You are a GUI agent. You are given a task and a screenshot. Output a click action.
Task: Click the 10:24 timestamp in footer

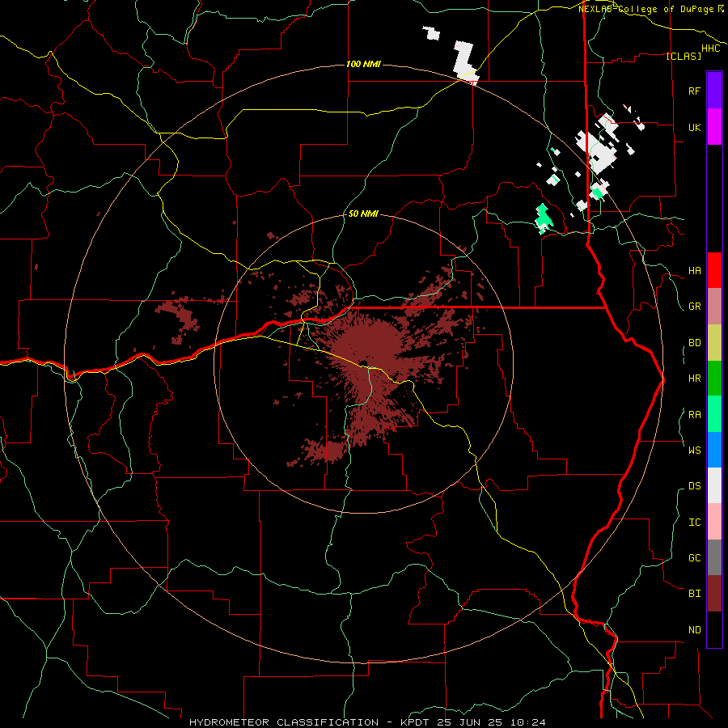[527, 722]
